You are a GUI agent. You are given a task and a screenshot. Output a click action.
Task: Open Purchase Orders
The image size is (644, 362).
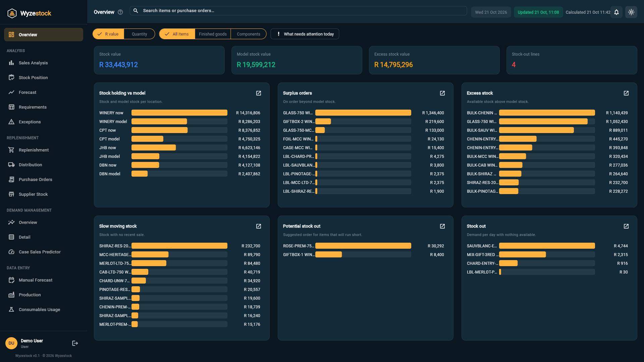[44, 179]
